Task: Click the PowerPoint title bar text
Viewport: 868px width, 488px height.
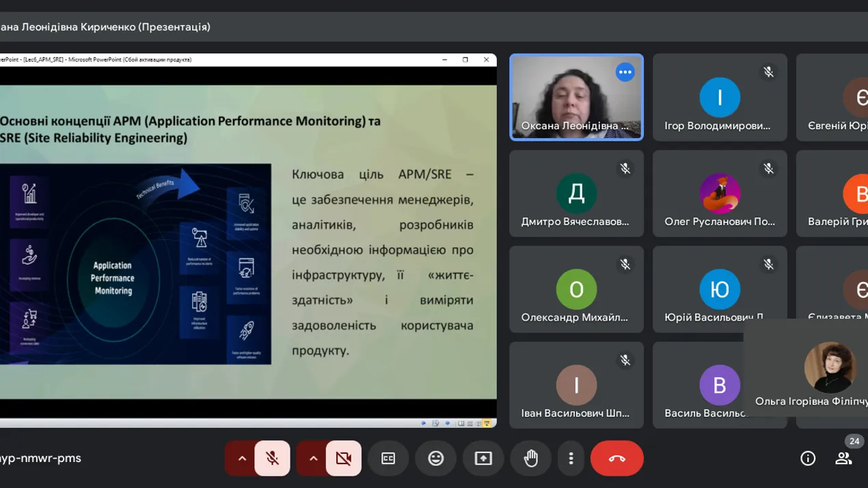Action: pyautogui.click(x=96, y=59)
